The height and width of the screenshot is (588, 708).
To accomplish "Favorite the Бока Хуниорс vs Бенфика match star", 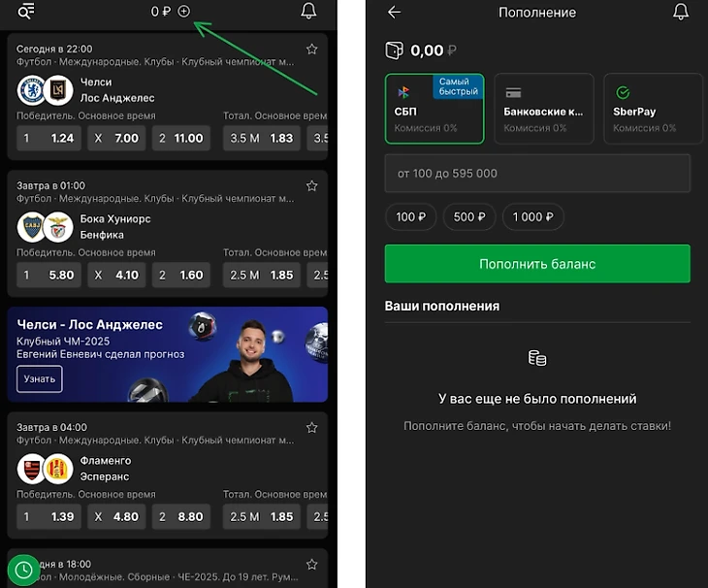I will [312, 186].
